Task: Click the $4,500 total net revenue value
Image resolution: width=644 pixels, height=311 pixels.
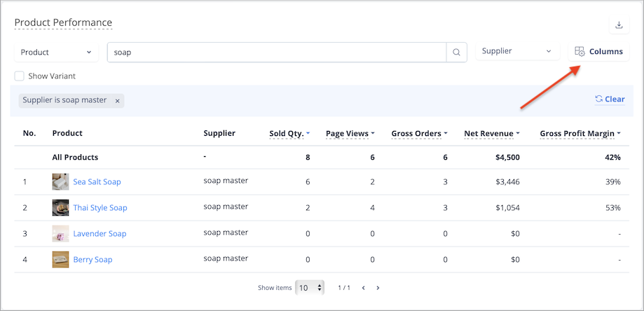Action: tap(507, 157)
